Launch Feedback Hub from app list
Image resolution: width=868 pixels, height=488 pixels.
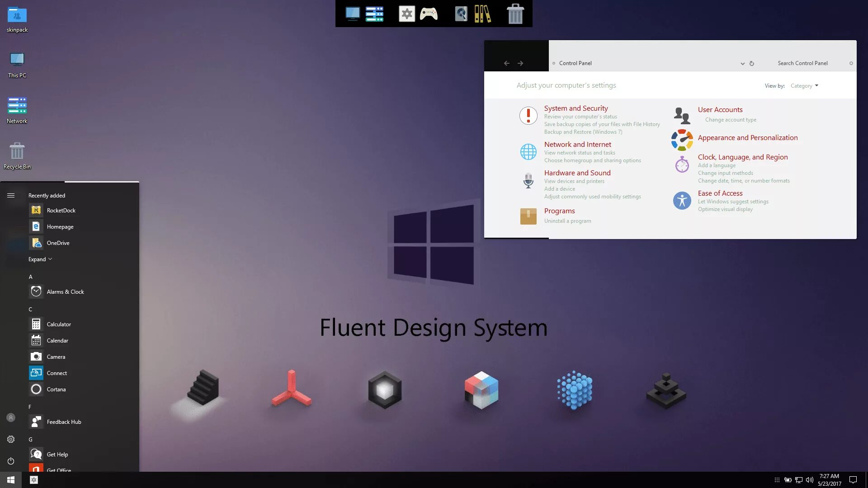[64, 422]
